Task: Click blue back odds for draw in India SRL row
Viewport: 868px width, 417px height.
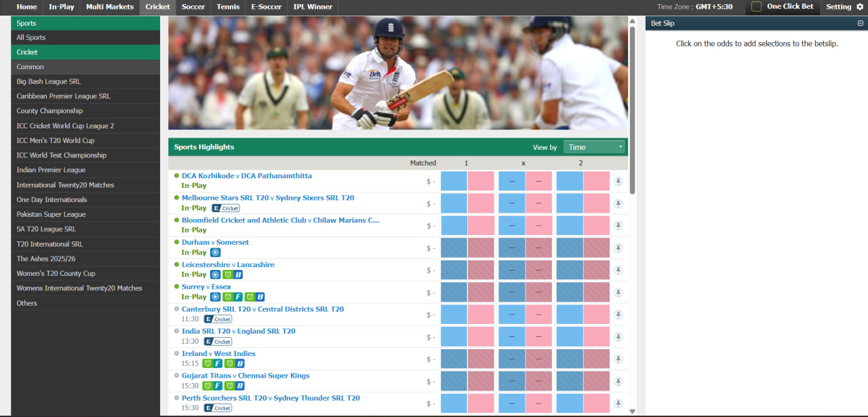Action: 512,337
